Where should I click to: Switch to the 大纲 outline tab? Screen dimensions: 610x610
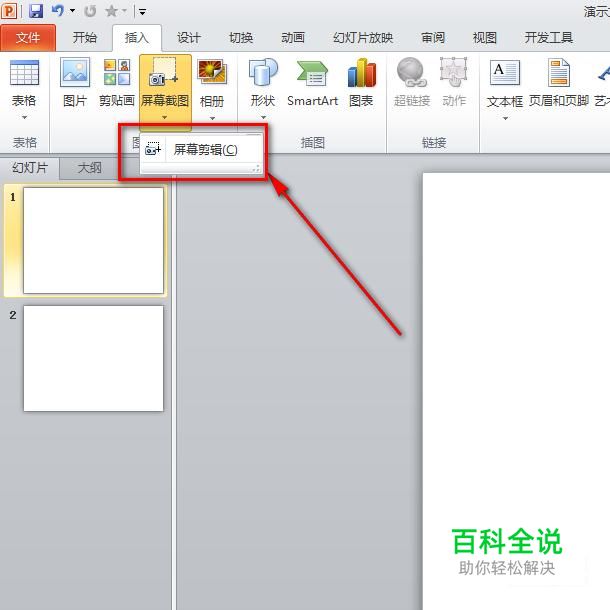coord(89,168)
